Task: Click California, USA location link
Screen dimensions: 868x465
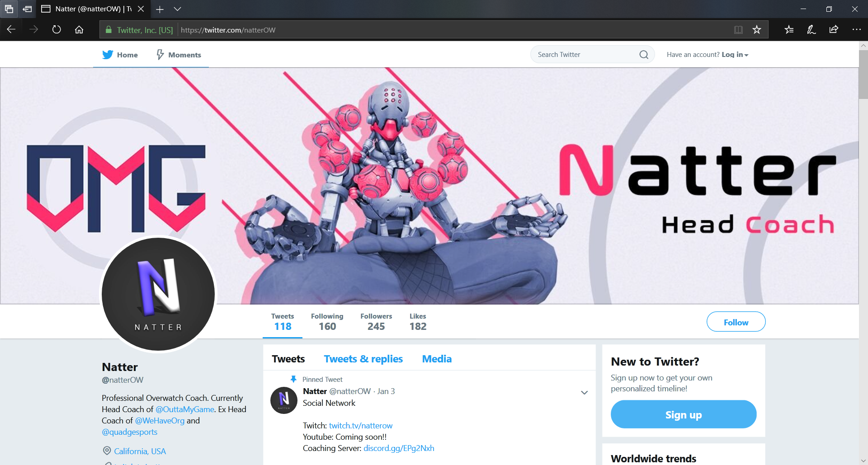Action: [140, 451]
